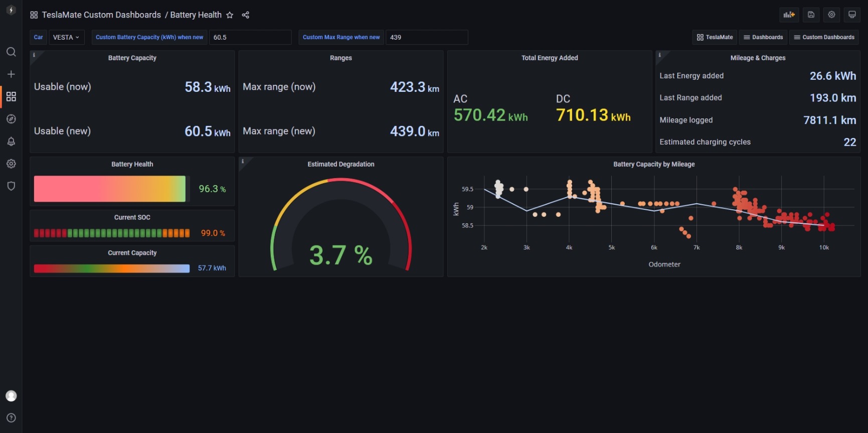Image resolution: width=868 pixels, height=433 pixels.
Task: Click TeslaMate Custom Dashboards breadcrumb
Action: point(101,15)
